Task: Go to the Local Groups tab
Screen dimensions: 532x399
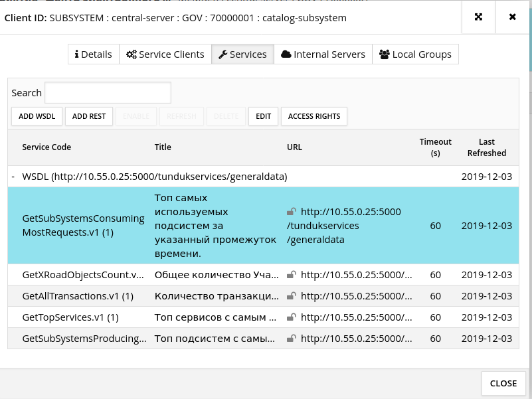Action: [x=415, y=54]
